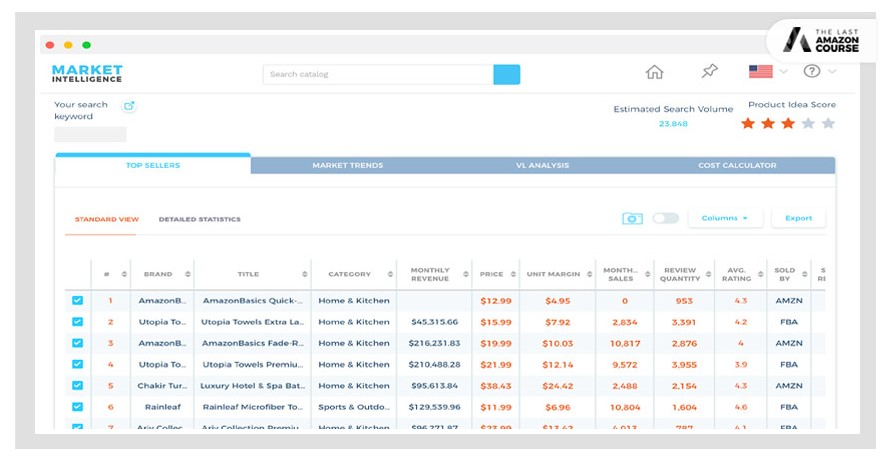Uncheck row 3 AmazonBasics Fade-R checkbox
Viewport: 895px width, 460px height.
click(78, 343)
